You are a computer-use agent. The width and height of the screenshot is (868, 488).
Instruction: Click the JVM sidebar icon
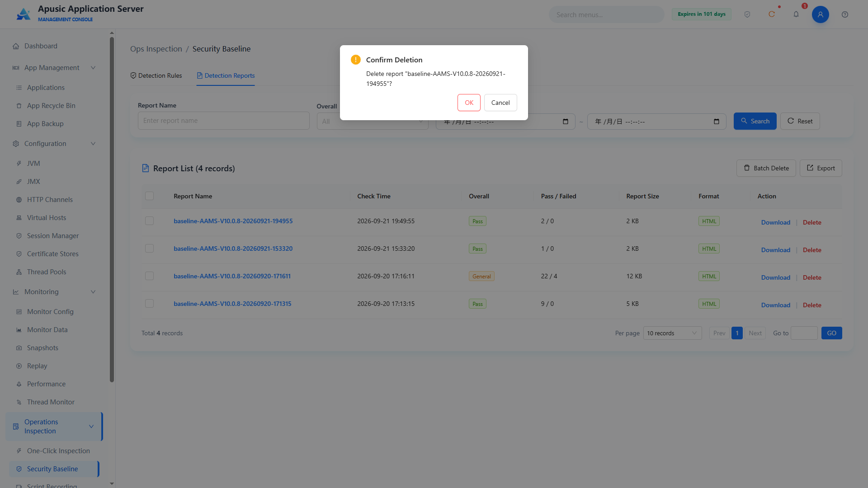(x=19, y=164)
